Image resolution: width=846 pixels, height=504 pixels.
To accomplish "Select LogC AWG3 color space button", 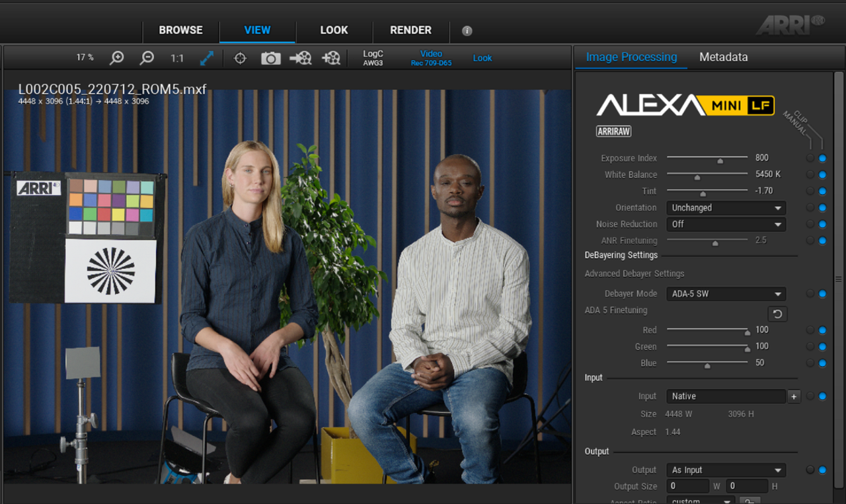I will tap(373, 58).
